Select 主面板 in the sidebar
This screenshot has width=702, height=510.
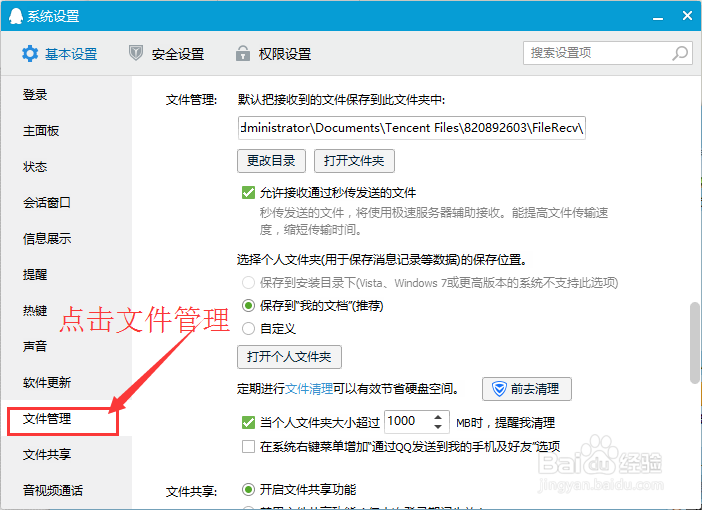coord(41,131)
